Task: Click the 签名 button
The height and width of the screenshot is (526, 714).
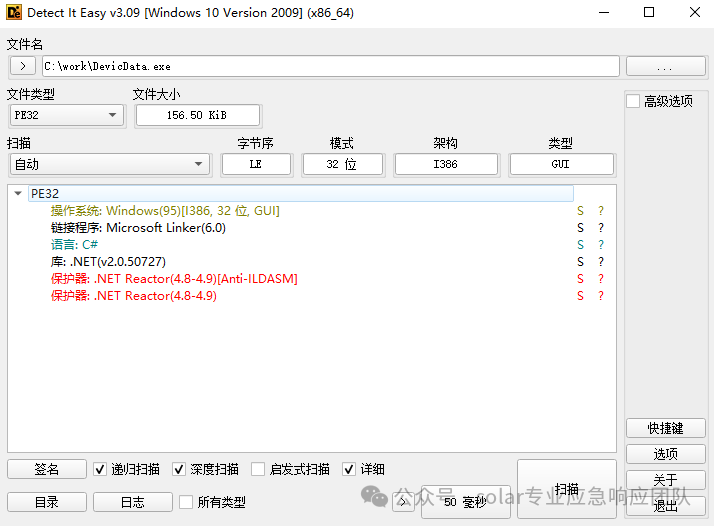Action: pyautogui.click(x=46, y=469)
